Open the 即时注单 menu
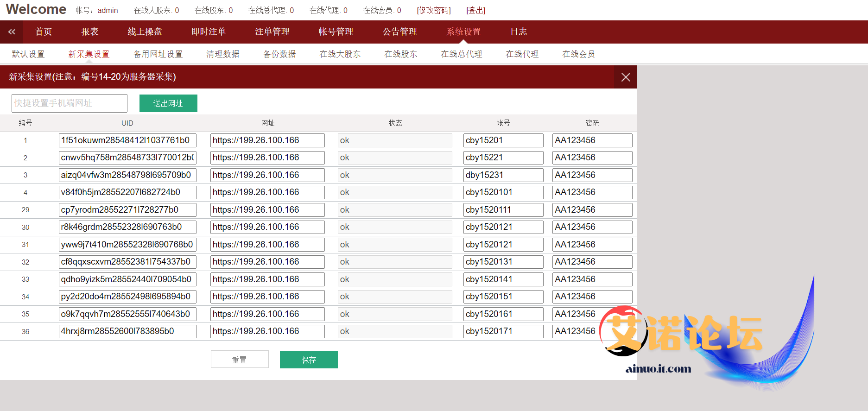Image resolution: width=868 pixels, height=411 pixels. (x=209, y=32)
